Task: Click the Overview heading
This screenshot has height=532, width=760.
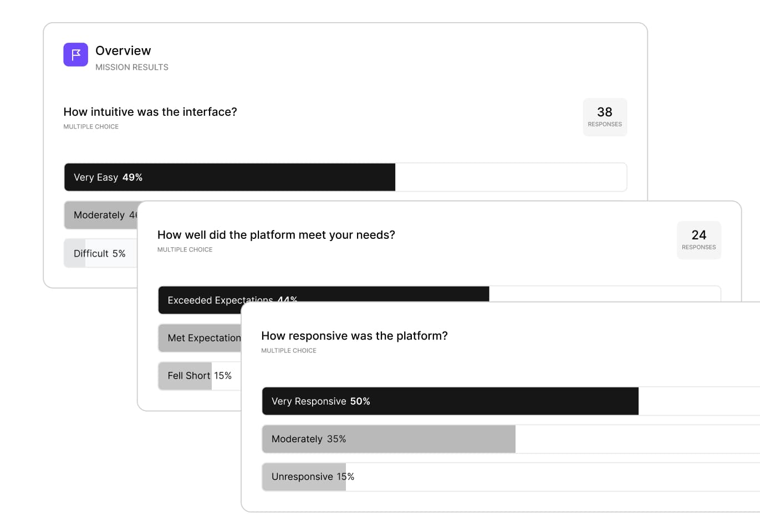Action: point(123,50)
